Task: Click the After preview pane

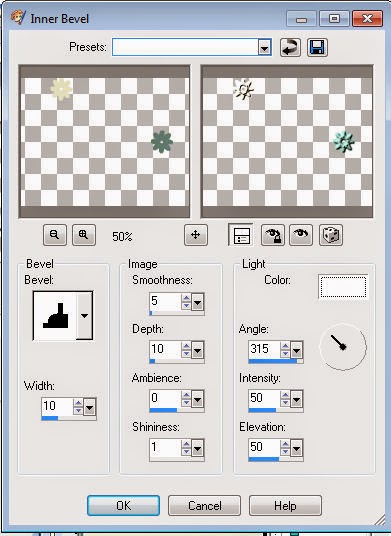Action: [287, 142]
